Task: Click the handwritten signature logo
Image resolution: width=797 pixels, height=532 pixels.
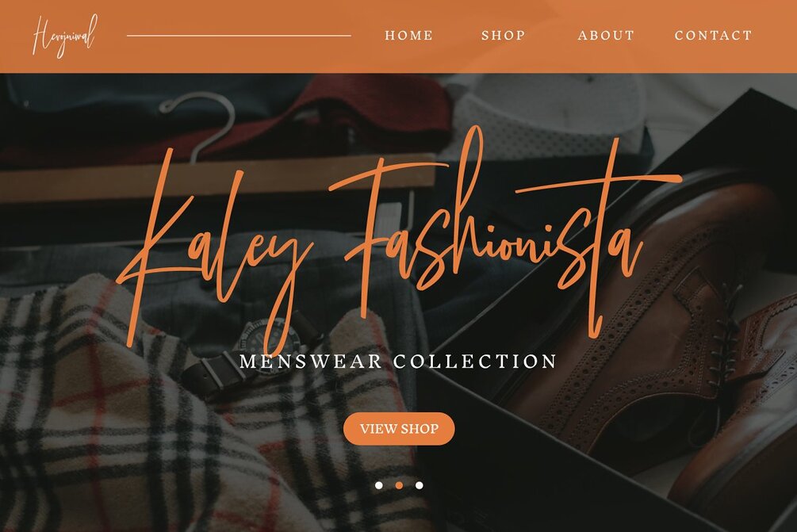Action: point(64,36)
